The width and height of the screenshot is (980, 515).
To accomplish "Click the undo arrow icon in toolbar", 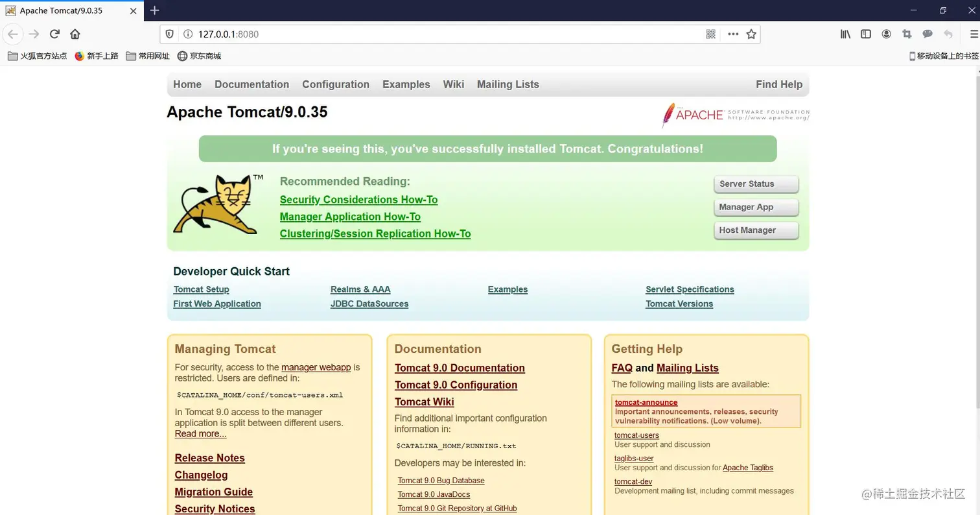I will (x=948, y=34).
